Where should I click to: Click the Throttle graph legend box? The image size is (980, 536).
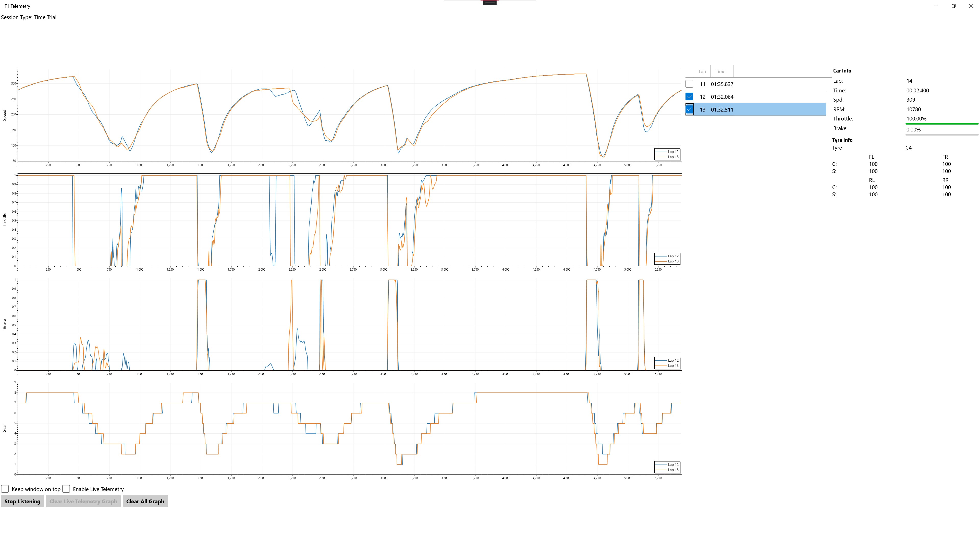[x=668, y=259]
